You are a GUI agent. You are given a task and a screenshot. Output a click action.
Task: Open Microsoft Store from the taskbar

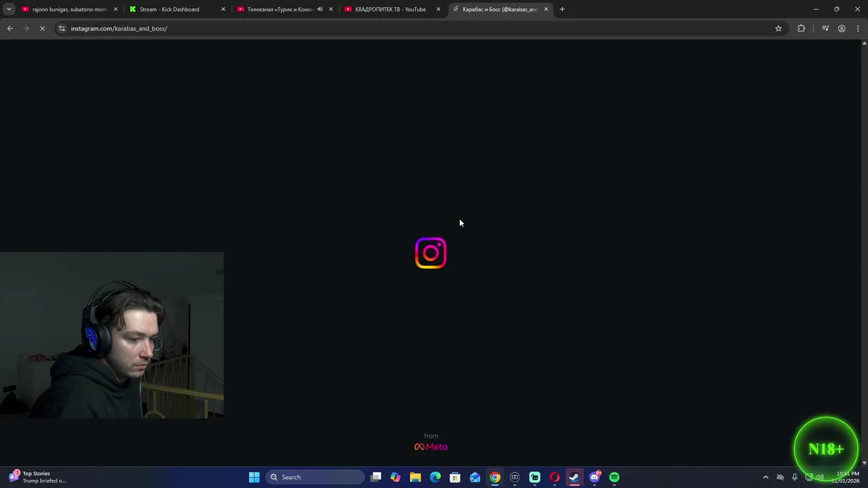[x=455, y=477]
